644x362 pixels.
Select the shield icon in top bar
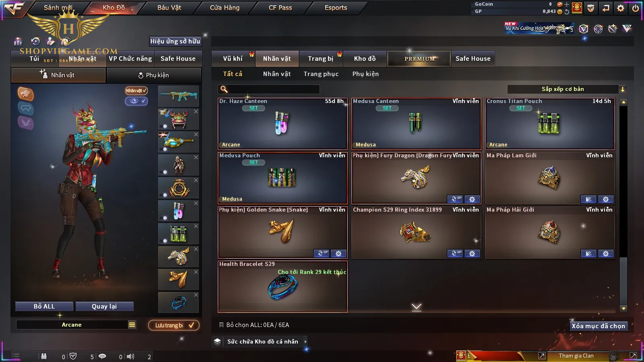(590, 8)
